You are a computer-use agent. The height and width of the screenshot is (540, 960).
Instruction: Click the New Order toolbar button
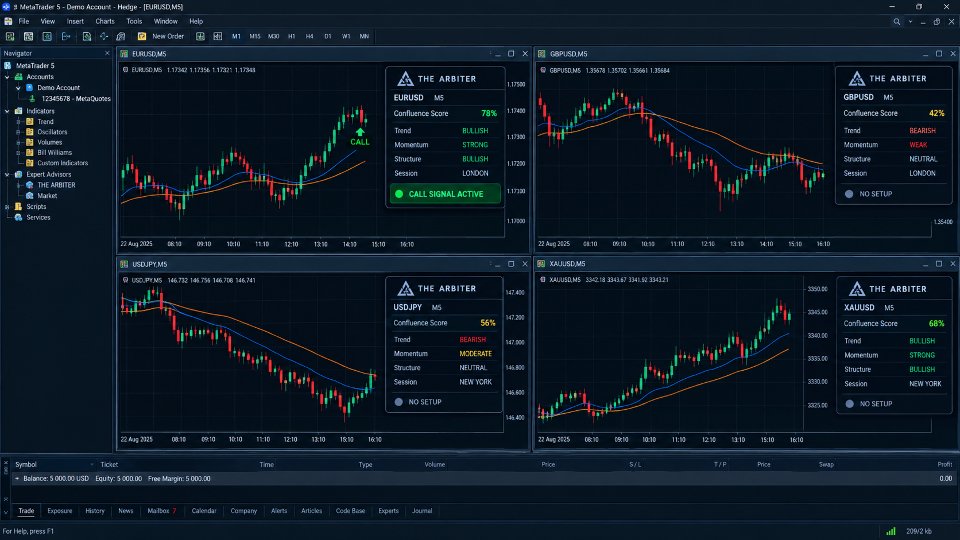[x=161, y=37]
